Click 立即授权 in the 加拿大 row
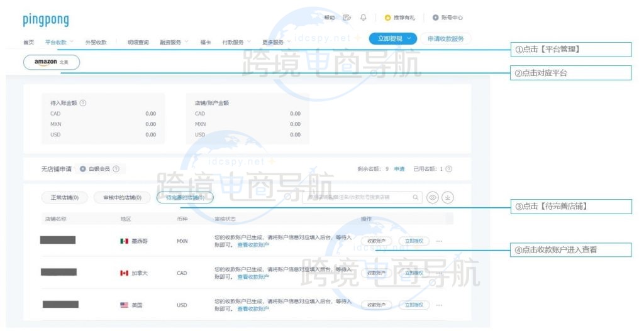644x331 pixels. pos(414,273)
